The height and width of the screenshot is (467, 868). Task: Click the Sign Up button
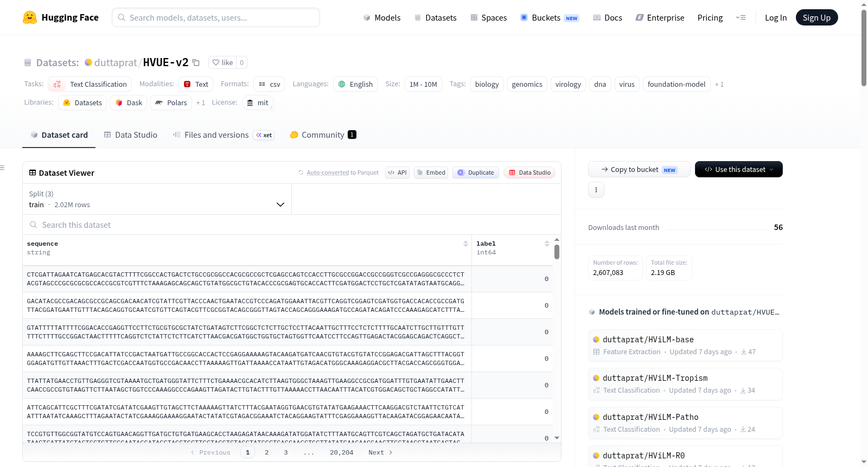click(x=817, y=17)
